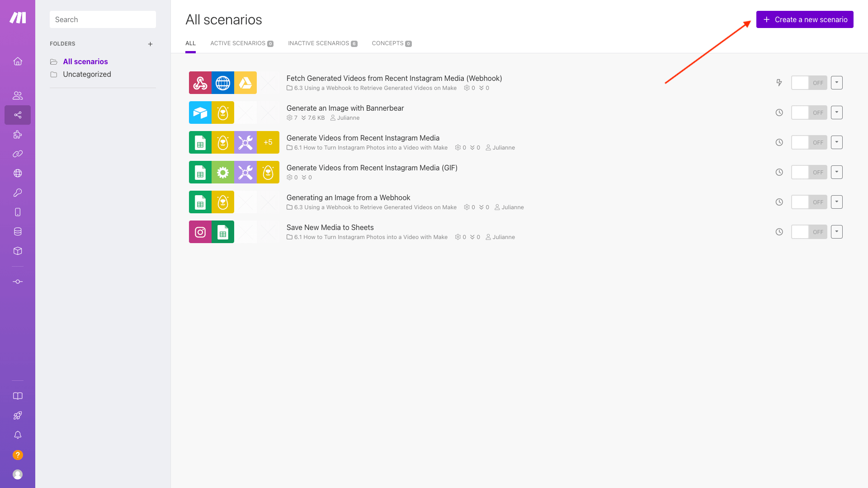Switch to Inactive Scenarios tab

[323, 43]
